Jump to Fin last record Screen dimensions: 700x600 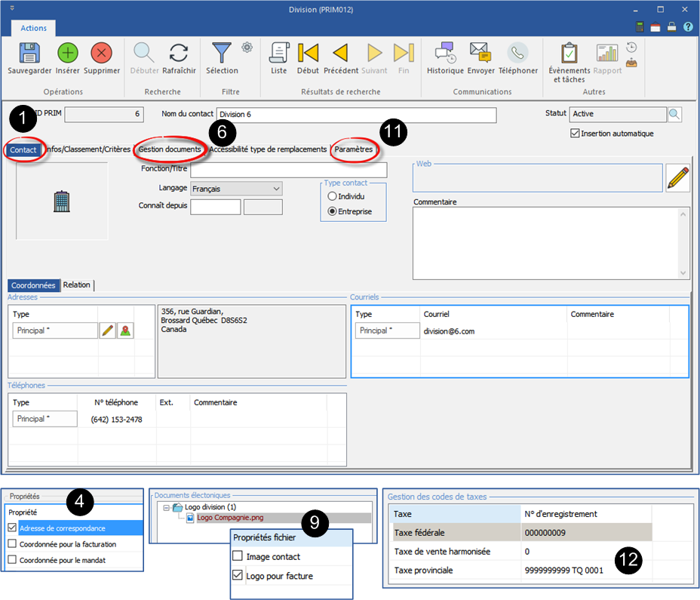[x=404, y=53]
